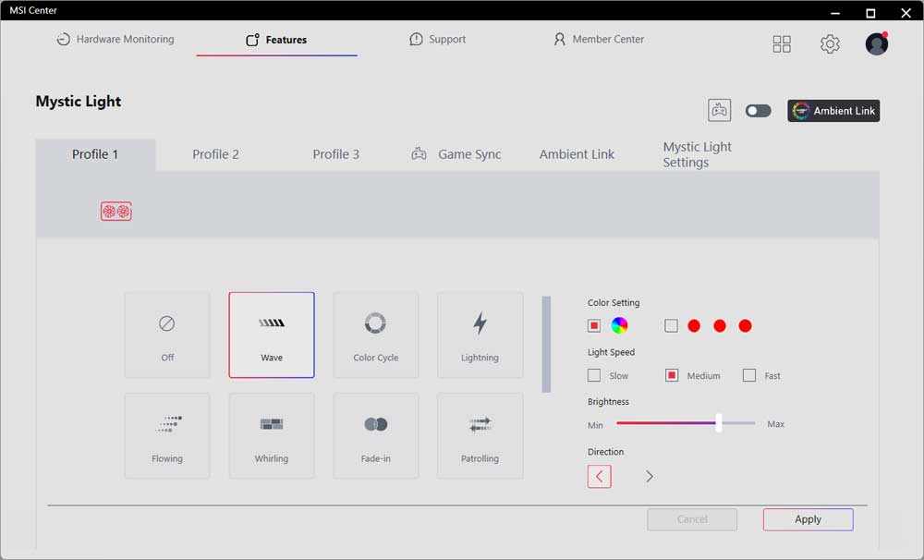924x560 pixels.
Task: Pick the Whirling lighting effect
Action: click(272, 436)
